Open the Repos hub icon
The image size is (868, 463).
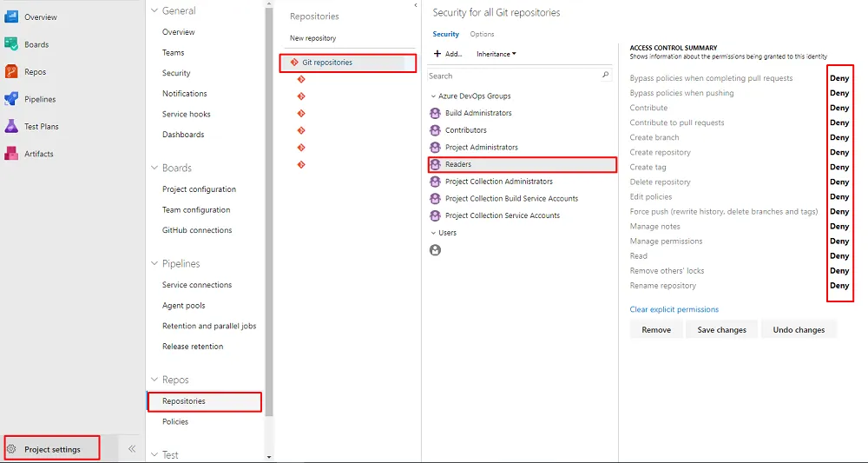coord(11,72)
